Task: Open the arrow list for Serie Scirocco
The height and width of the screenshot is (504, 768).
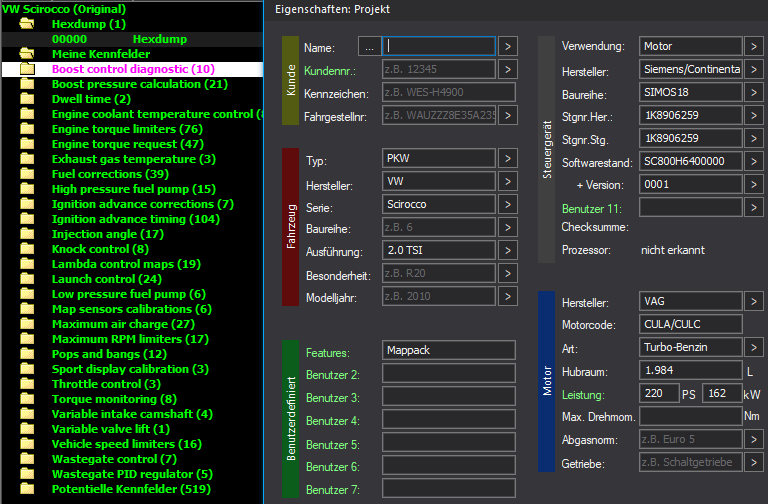Action: (508, 204)
